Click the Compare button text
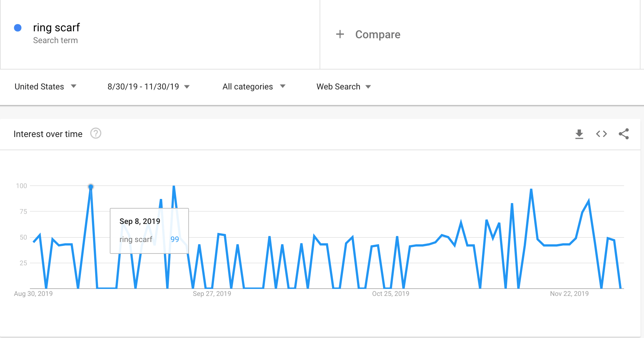The height and width of the screenshot is (338, 644). pyautogui.click(x=378, y=34)
